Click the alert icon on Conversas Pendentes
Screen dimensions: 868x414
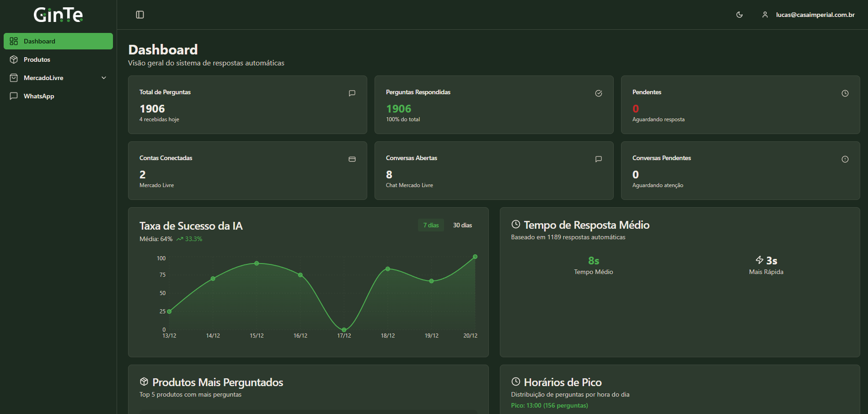(845, 159)
